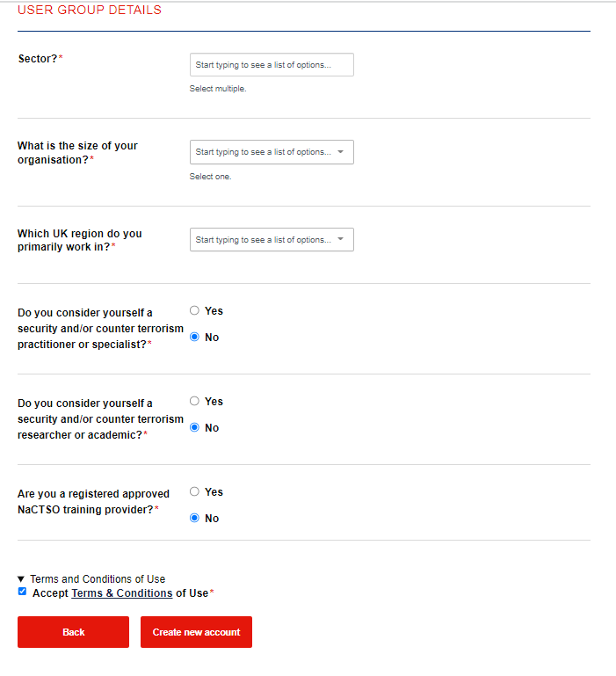Click Create new account button
Viewport: 616px width, 676px height.
(196, 632)
